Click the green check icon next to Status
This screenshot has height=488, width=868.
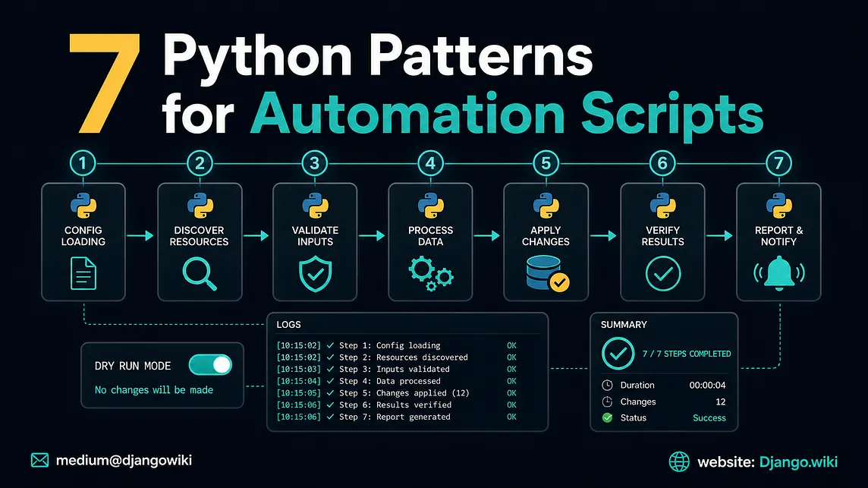[607, 417]
